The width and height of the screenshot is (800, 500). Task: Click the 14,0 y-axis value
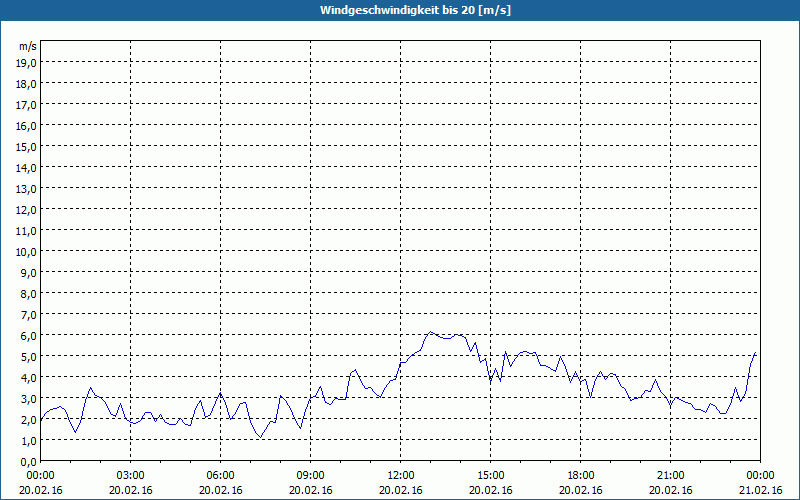pyautogui.click(x=27, y=168)
